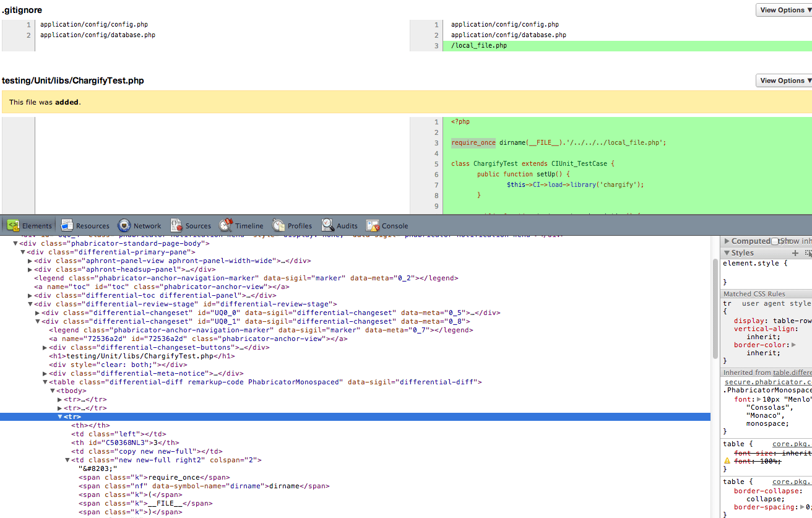Collapse the phabricator-standard-page-body div node
This screenshot has height=518, width=812.
pos(15,244)
